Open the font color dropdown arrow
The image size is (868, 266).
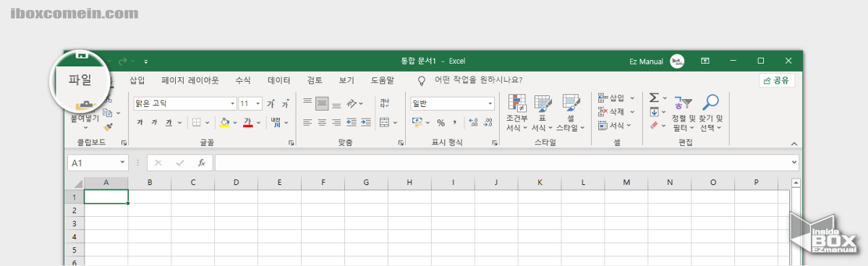pos(258,123)
